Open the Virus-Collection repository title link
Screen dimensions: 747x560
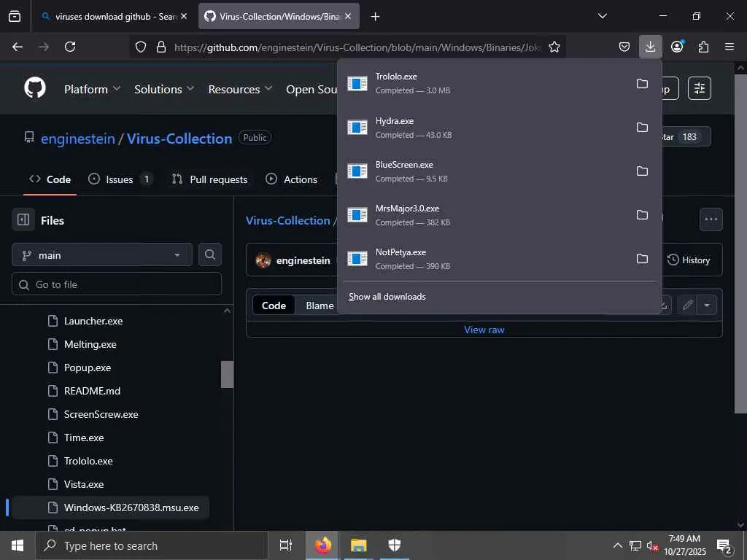pyautogui.click(x=179, y=139)
